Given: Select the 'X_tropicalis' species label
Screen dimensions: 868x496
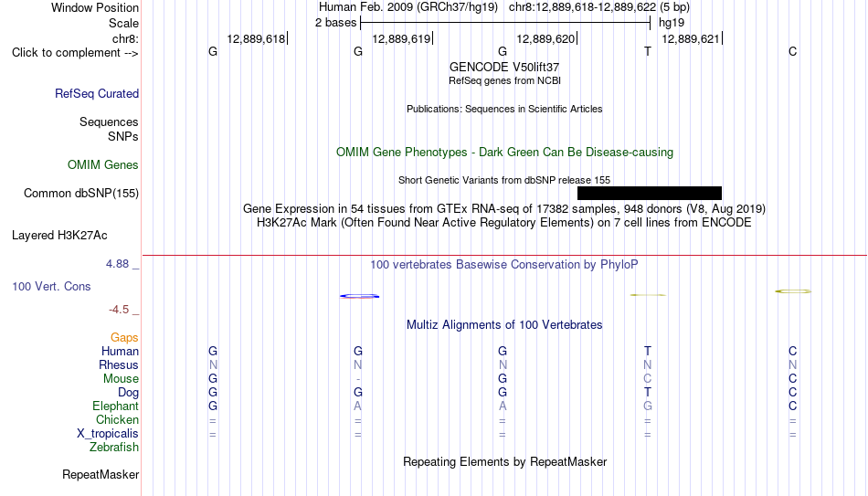Looking at the screenshot, I should pyautogui.click(x=108, y=434).
